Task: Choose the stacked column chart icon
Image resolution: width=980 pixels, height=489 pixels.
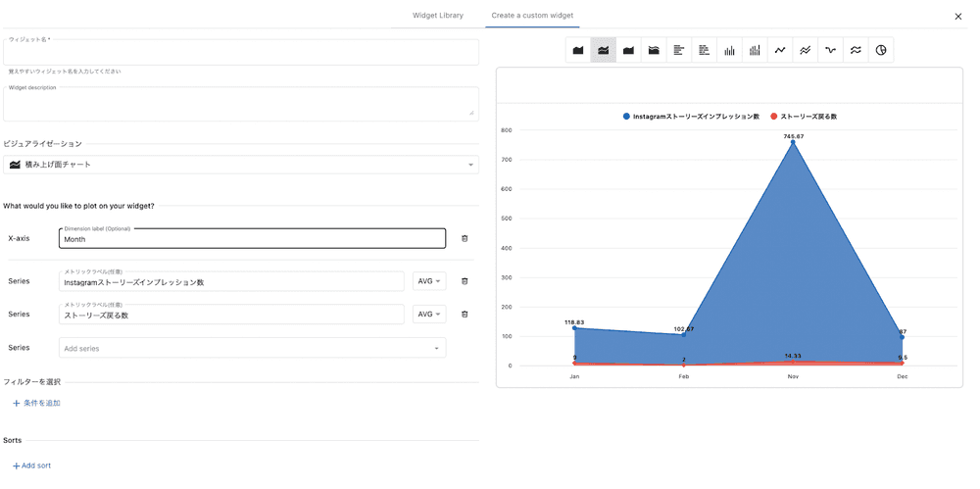Action: click(x=755, y=50)
